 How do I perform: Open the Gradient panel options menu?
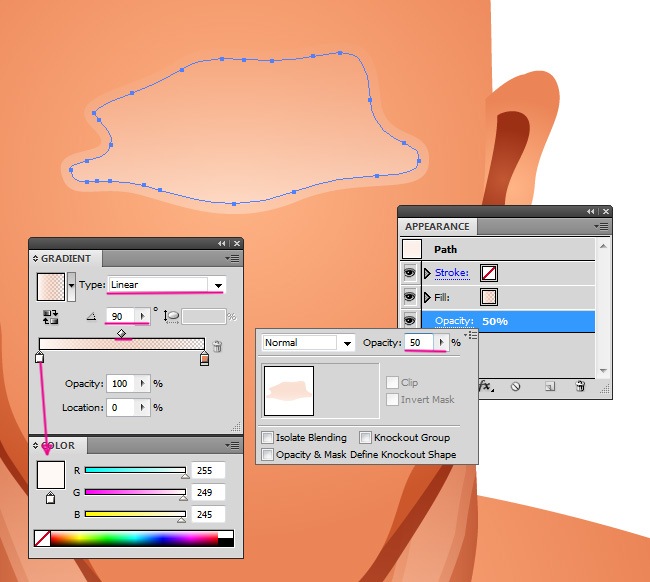pyautogui.click(x=232, y=259)
